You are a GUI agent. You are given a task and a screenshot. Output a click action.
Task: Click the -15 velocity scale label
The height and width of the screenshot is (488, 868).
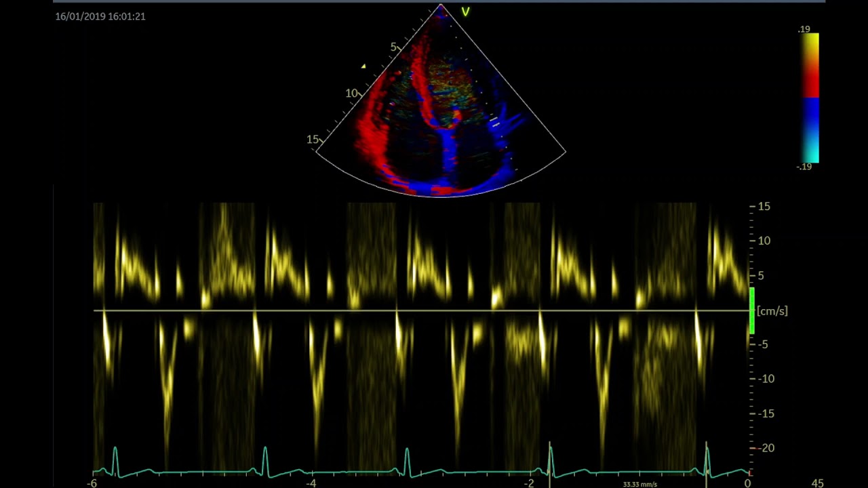(765, 413)
